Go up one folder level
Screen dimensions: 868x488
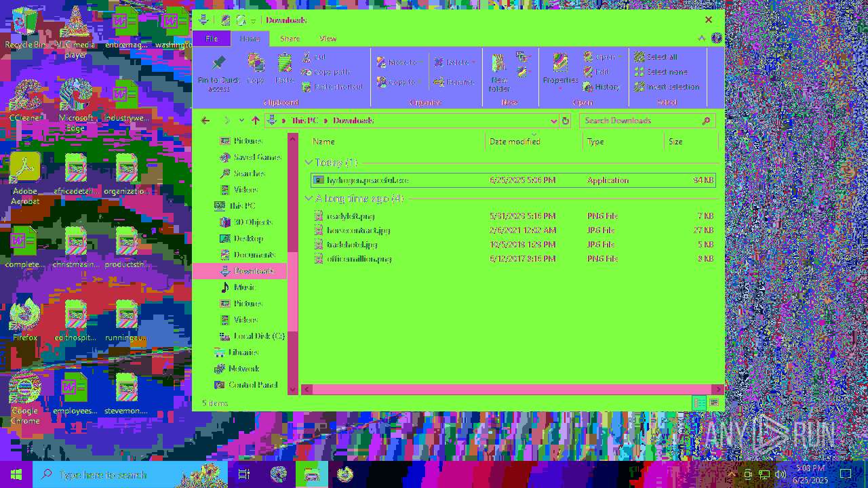tap(255, 121)
